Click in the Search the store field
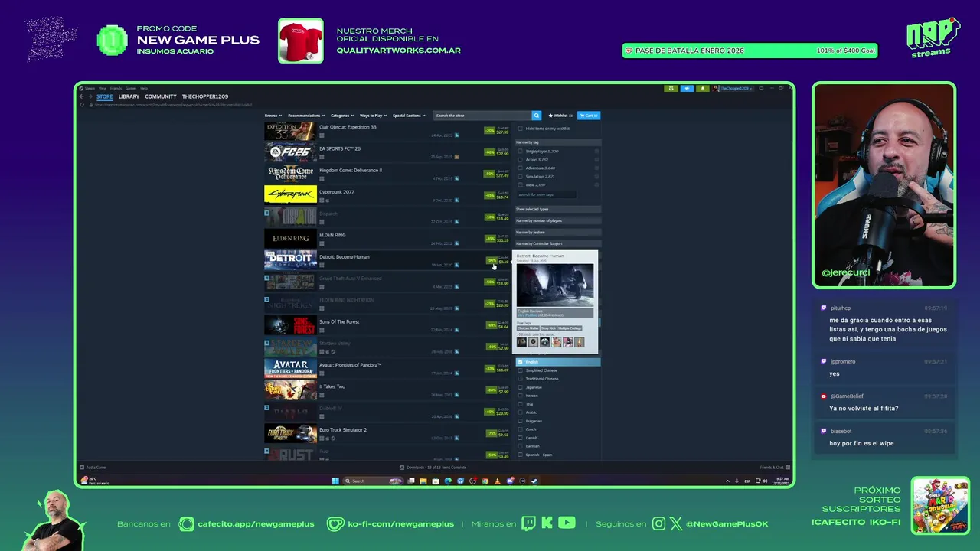980x551 pixels. (482, 116)
